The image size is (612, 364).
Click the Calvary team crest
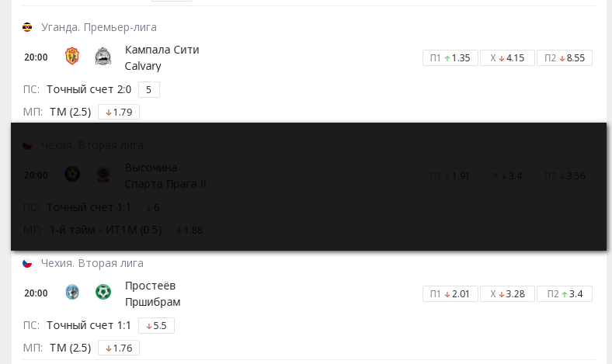pyautogui.click(x=103, y=57)
